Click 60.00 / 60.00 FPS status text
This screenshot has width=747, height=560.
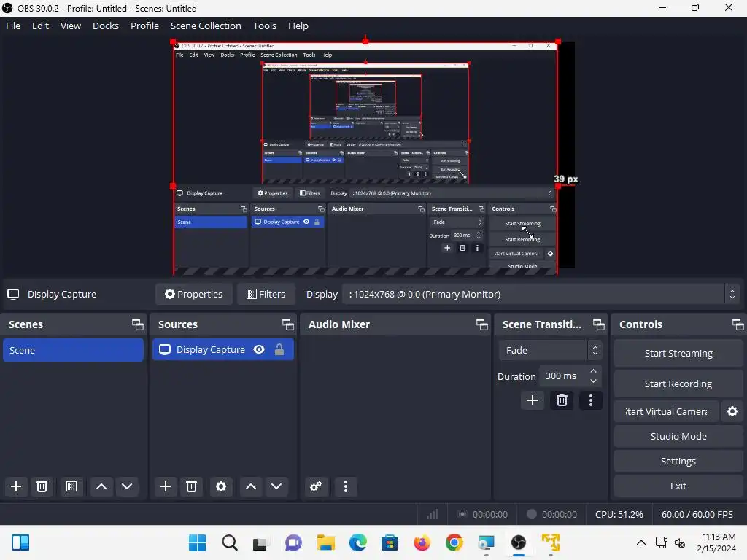click(x=697, y=514)
